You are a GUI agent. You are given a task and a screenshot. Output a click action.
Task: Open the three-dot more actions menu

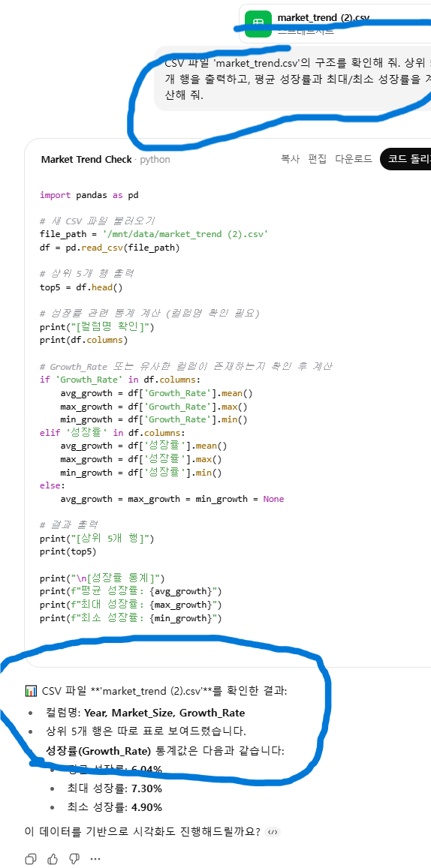(x=95, y=858)
